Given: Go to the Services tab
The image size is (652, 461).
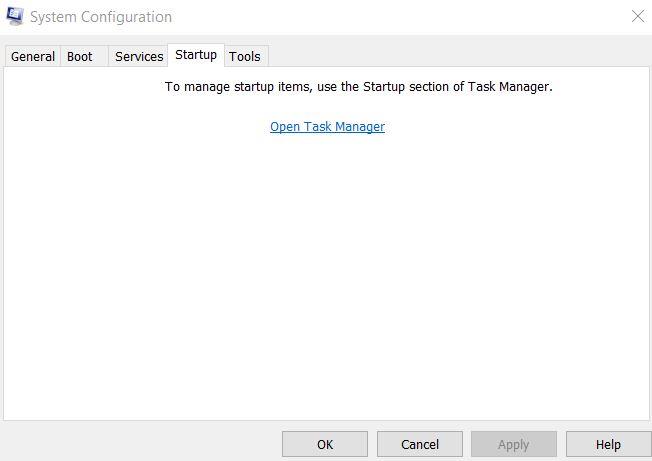Looking at the screenshot, I should click(x=139, y=56).
